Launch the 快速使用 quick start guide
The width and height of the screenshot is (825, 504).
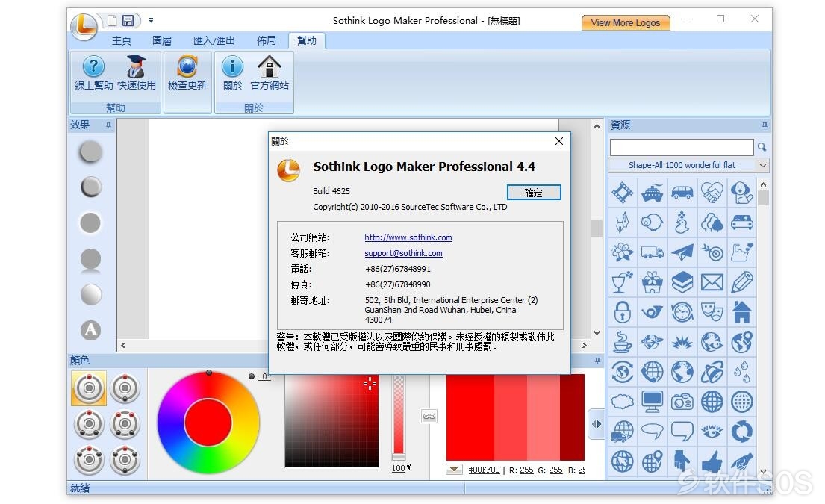tap(137, 74)
